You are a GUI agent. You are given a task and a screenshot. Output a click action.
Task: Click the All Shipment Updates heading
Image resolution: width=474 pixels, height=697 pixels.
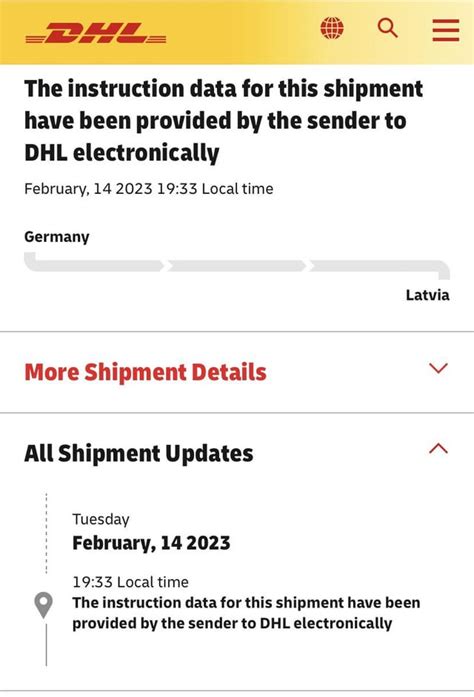click(139, 453)
